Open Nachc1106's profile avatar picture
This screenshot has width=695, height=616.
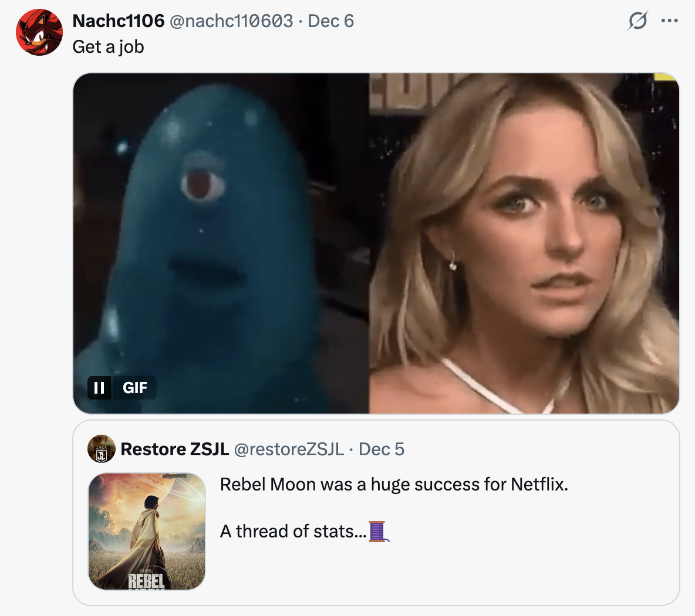click(x=39, y=32)
